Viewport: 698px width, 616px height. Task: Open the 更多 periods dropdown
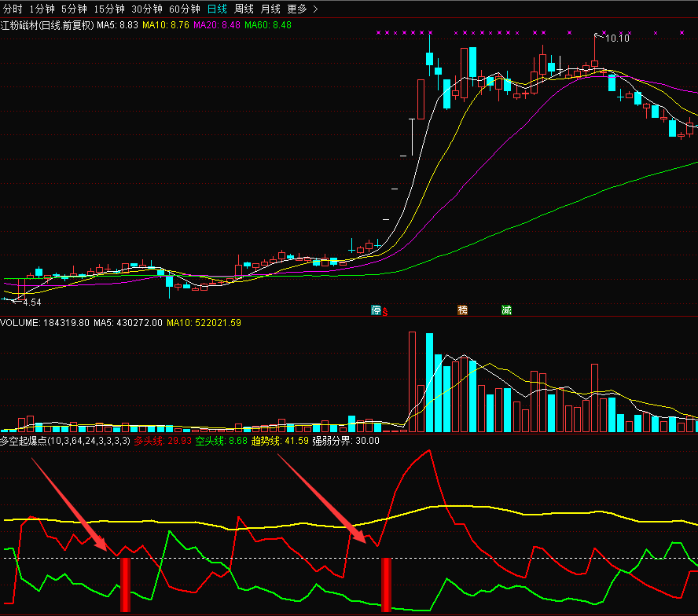[x=303, y=9]
